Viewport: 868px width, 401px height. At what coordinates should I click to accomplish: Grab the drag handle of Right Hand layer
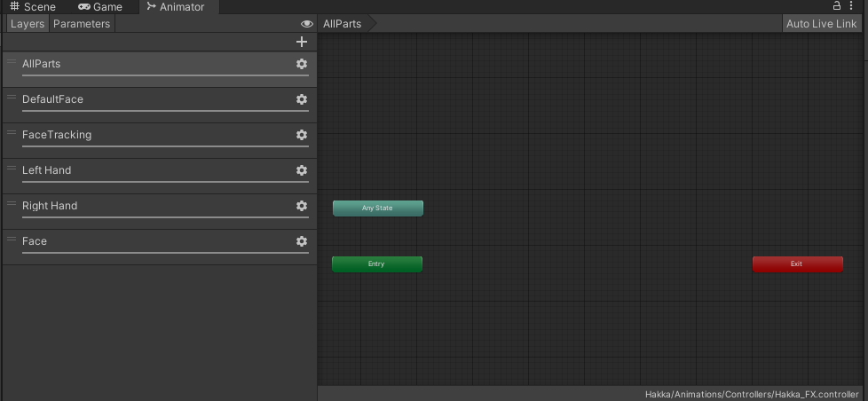(12, 203)
